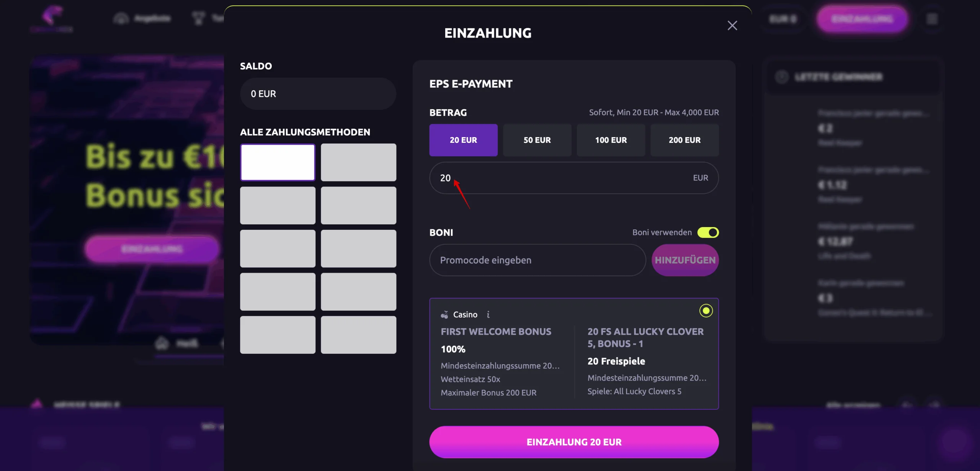Choose the 200 EUR preset amount

(x=684, y=140)
